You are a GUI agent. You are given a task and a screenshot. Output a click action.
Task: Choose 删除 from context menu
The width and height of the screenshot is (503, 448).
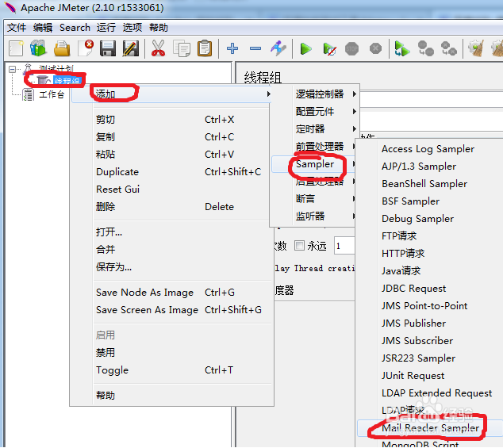(171, 206)
